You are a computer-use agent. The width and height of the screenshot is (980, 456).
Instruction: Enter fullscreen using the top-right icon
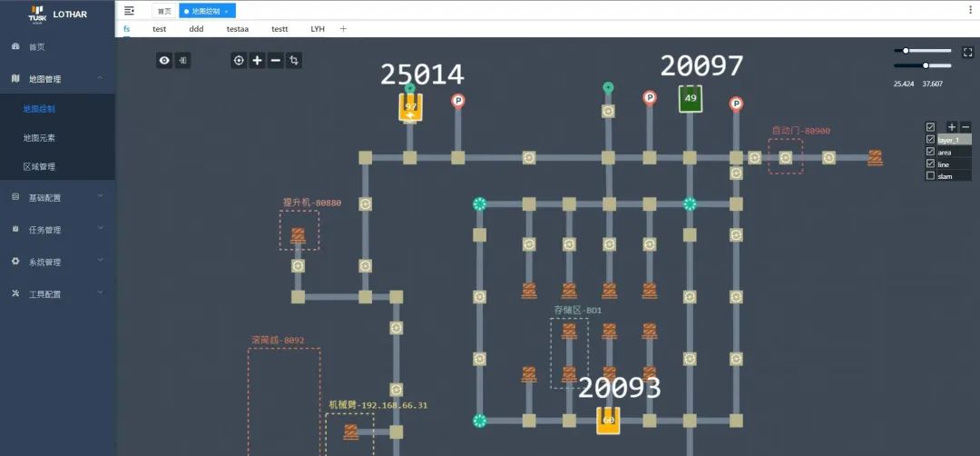tap(967, 53)
